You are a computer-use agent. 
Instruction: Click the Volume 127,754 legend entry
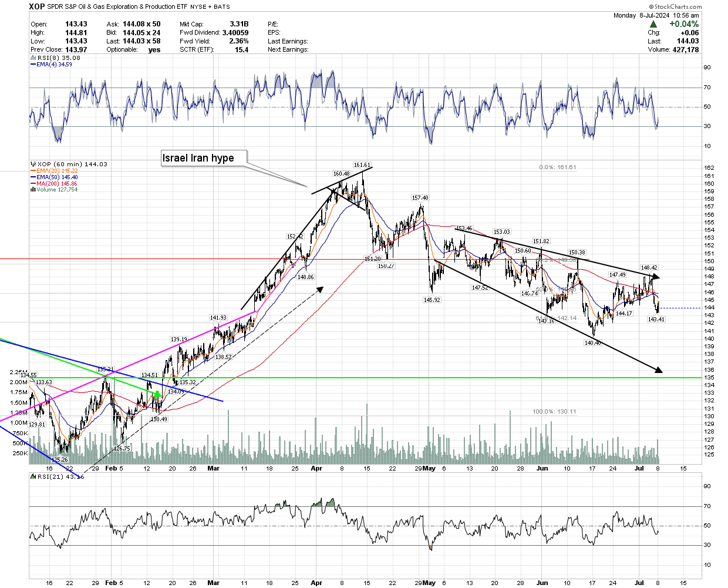pos(57,190)
